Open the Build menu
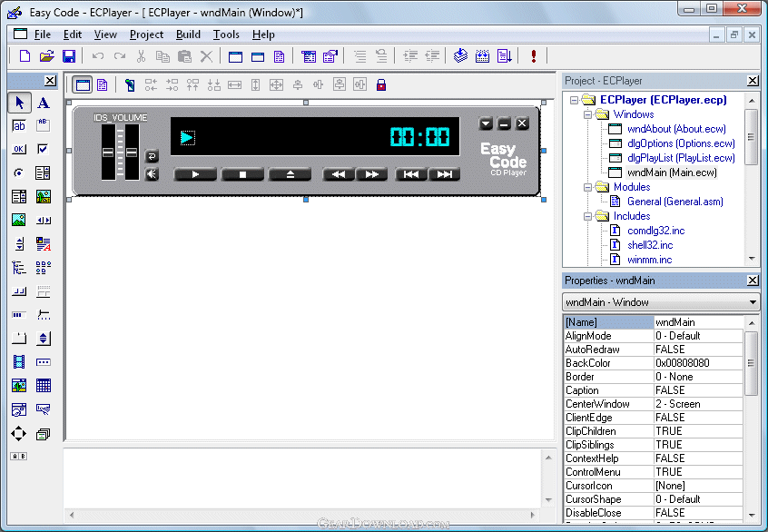The height and width of the screenshot is (532, 768). coord(188,34)
